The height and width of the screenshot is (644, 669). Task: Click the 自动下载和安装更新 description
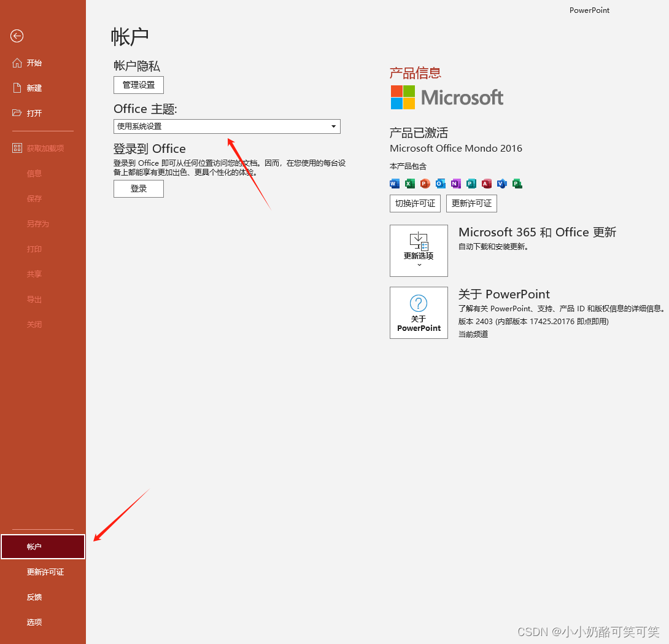[x=493, y=247]
